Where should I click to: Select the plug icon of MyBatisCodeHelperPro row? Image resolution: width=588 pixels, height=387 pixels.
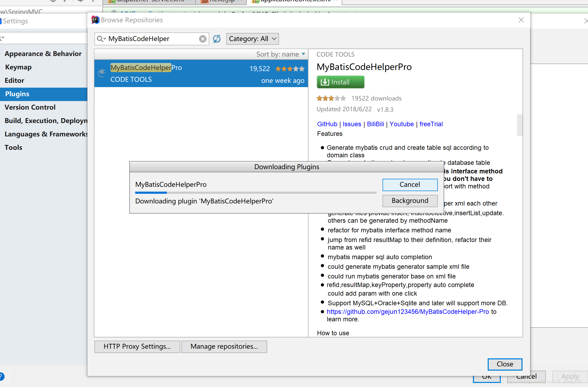pyautogui.click(x=102, y=73)
